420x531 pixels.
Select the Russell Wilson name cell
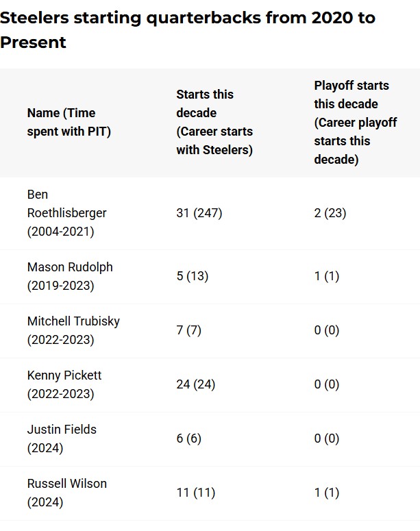click(x=67, y=493)
